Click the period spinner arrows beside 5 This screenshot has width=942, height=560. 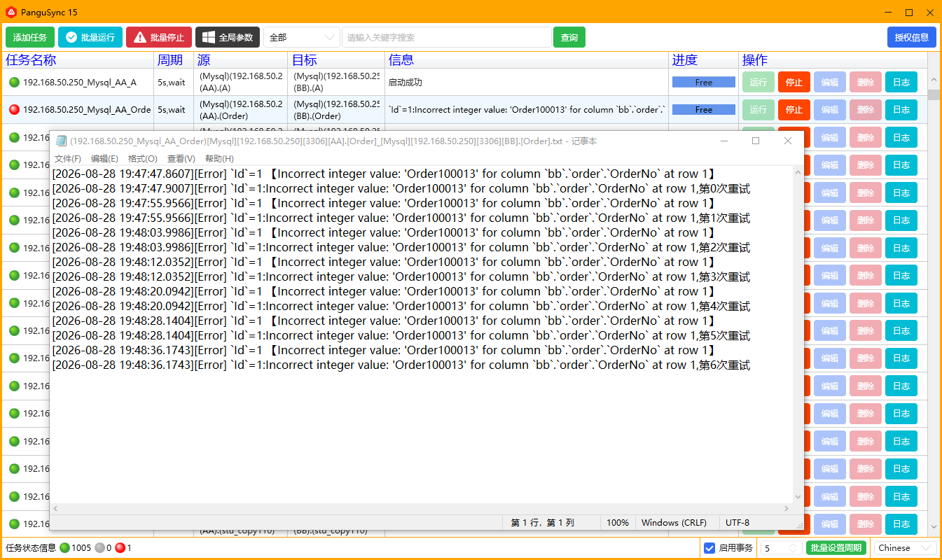(794, 548)
